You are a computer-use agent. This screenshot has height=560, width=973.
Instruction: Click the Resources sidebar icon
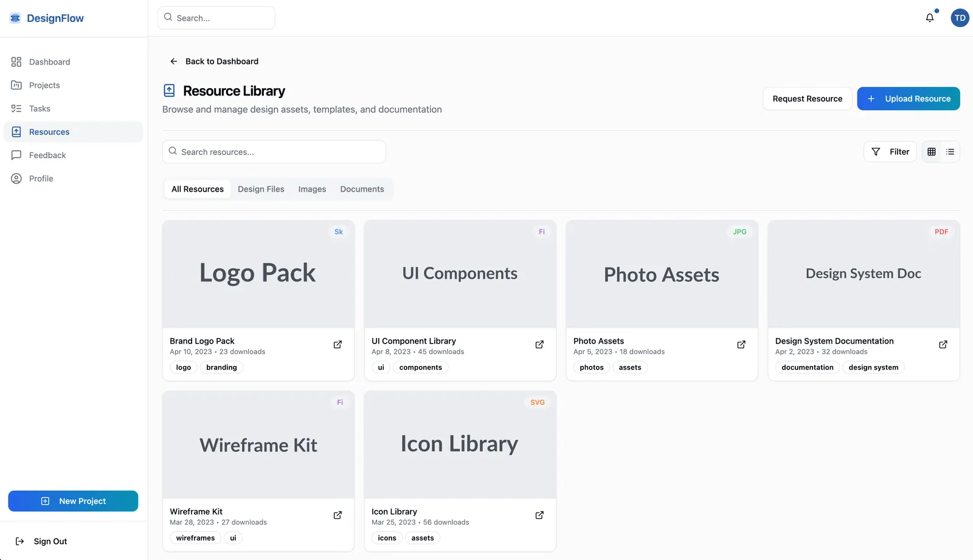pyautogui.click(x=16, y=132)
